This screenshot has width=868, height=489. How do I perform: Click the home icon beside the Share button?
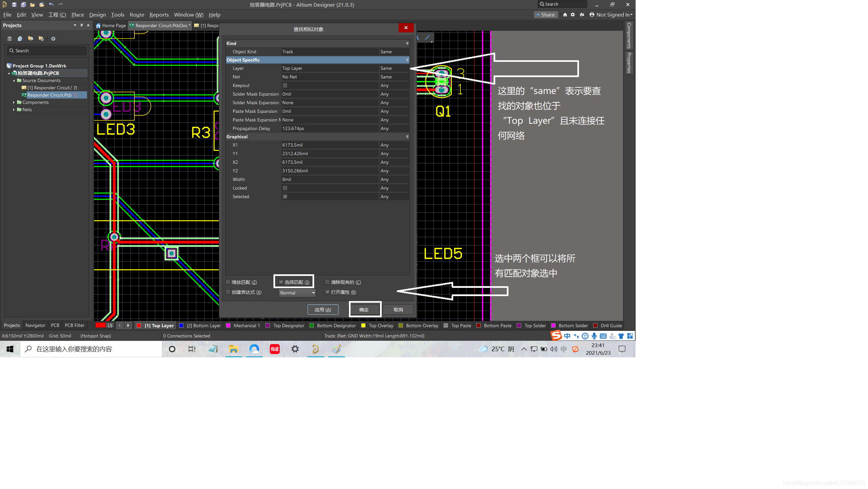click(x=565, y=15)
